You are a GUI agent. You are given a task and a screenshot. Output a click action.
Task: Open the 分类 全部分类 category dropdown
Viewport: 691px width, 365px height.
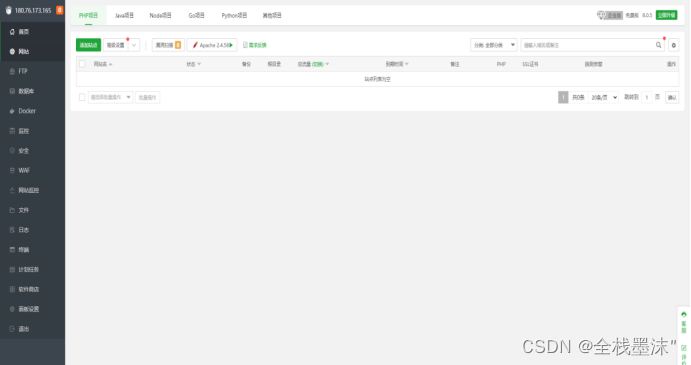(494, 45)
